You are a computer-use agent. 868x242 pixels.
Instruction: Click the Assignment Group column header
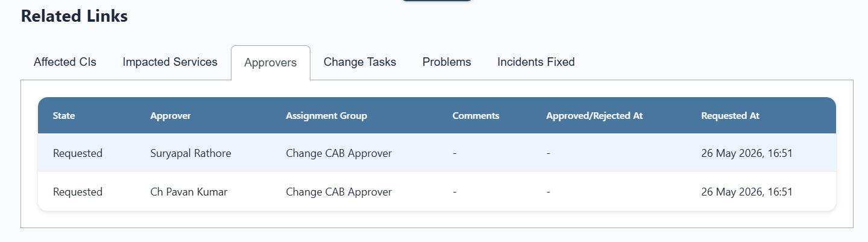point(326,116)
